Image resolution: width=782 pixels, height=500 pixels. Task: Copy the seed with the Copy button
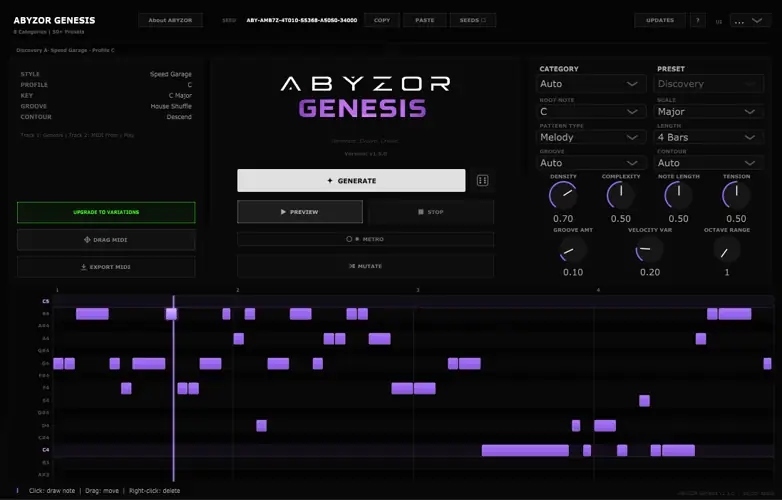pyautogui.click(x=382, y=20)
